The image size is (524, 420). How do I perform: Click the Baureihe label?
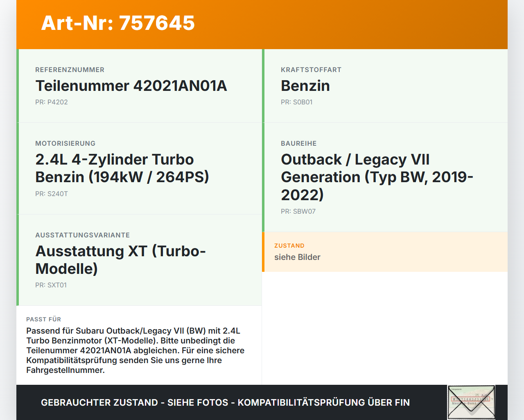pyautogui.click(x=299, y=143)
